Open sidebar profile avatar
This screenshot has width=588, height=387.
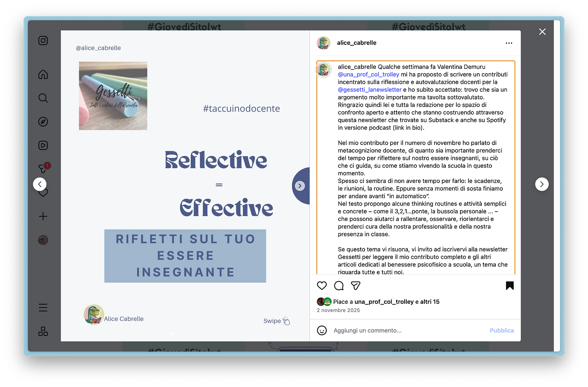[x=43, y=240]
